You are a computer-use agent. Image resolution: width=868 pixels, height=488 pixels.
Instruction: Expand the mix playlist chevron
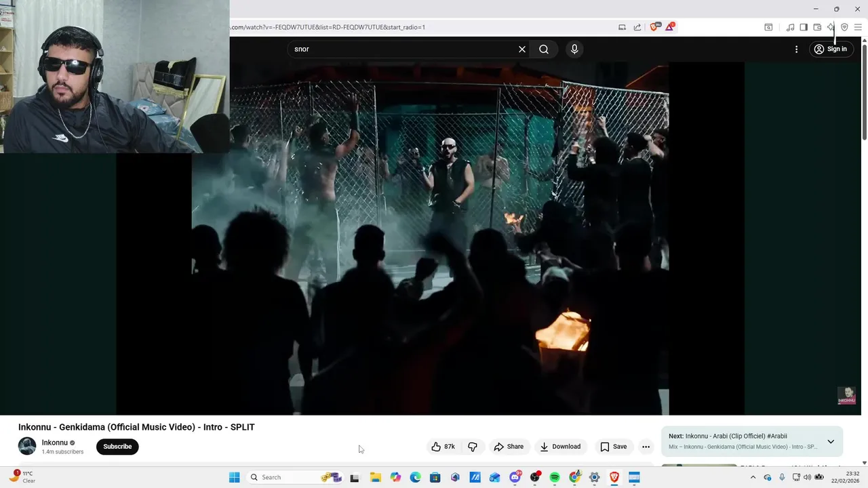(x=831, y=442)
